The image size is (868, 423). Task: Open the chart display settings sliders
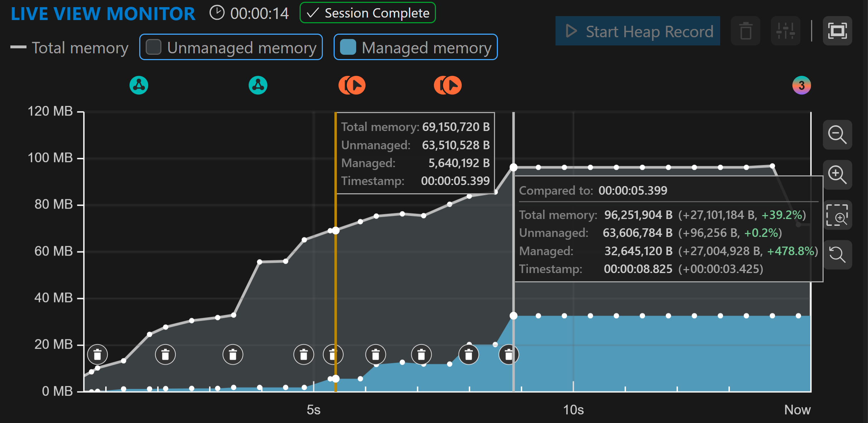coord(785,31)
